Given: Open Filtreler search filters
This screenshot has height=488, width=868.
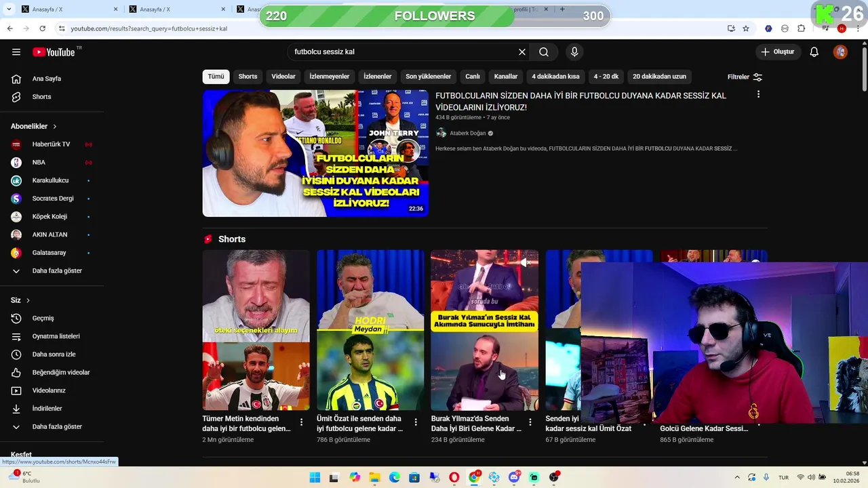Looking at the screenshot, I should [x=745, y=77].
